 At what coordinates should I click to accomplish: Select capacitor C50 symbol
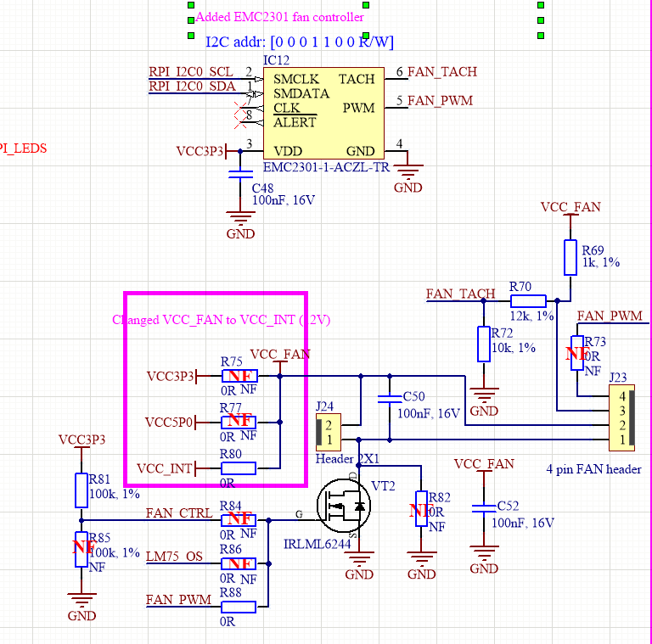click(x=390, y=397)
